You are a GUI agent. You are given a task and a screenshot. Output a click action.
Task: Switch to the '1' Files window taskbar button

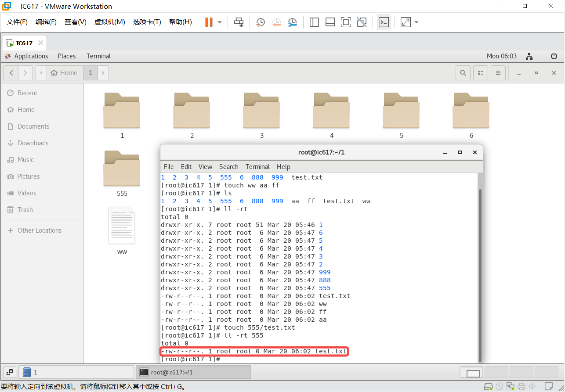tap(76, 372)
